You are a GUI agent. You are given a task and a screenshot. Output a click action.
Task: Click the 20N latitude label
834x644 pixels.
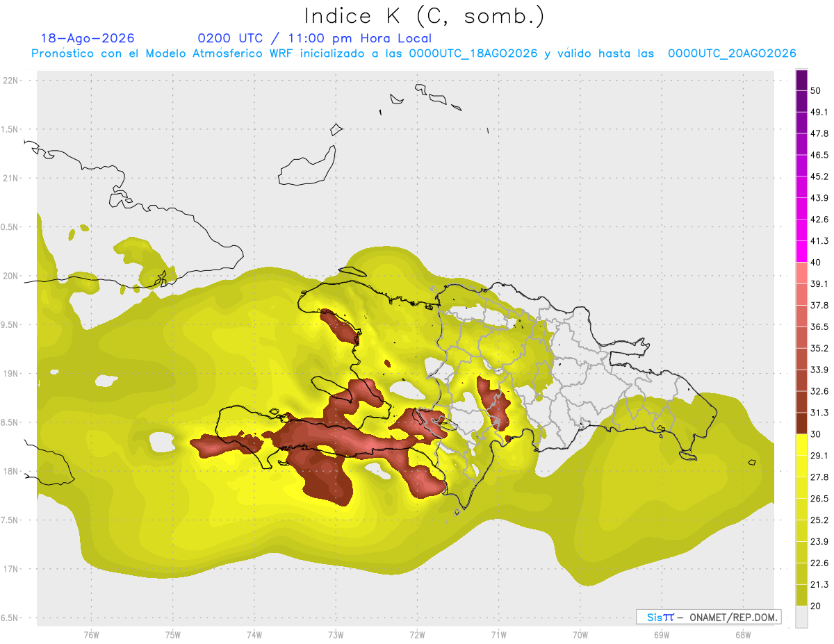point(11,276)
